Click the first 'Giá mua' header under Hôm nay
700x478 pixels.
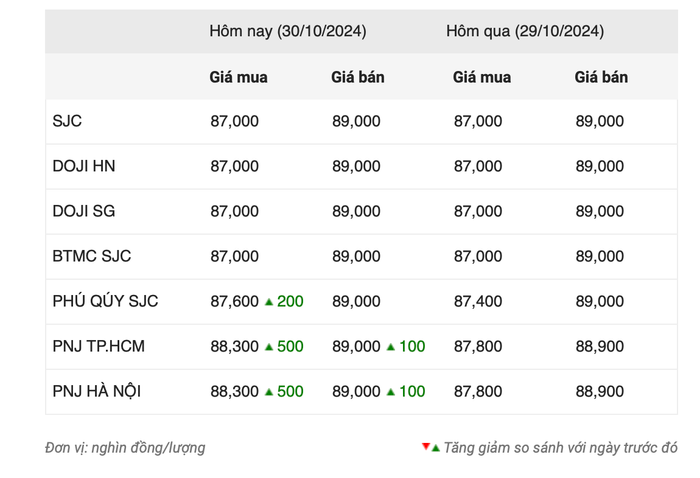[238, 77]
